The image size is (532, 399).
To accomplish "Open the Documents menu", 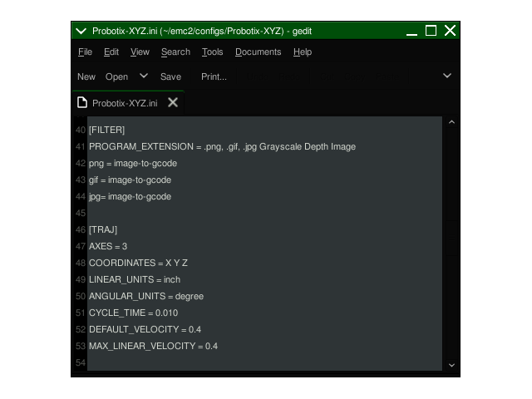I will [259, 52].
